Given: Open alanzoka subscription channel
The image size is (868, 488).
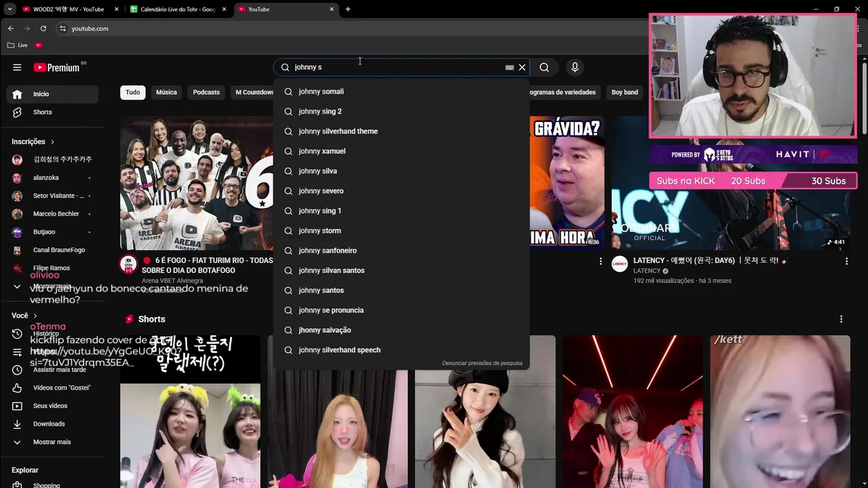Looking at the screenshot, I should click(x=52, y=178).
